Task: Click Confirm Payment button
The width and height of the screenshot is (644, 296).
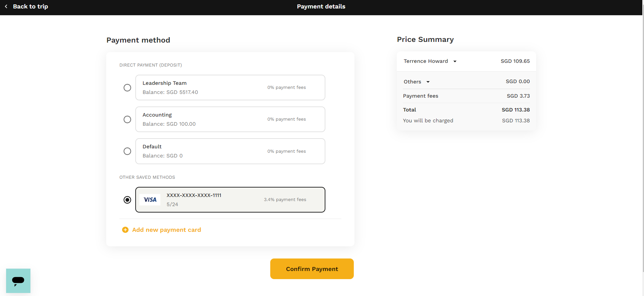Action: (312, 269)
